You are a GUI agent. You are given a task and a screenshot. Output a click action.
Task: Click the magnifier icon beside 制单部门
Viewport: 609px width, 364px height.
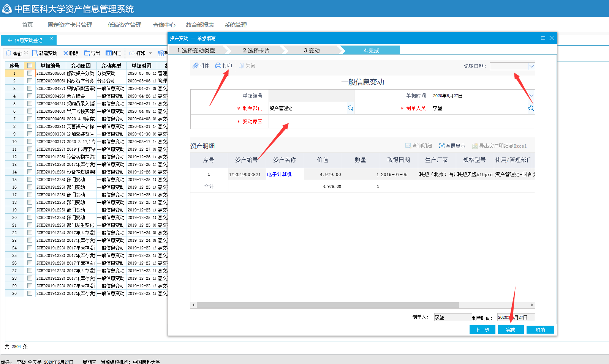351,108
